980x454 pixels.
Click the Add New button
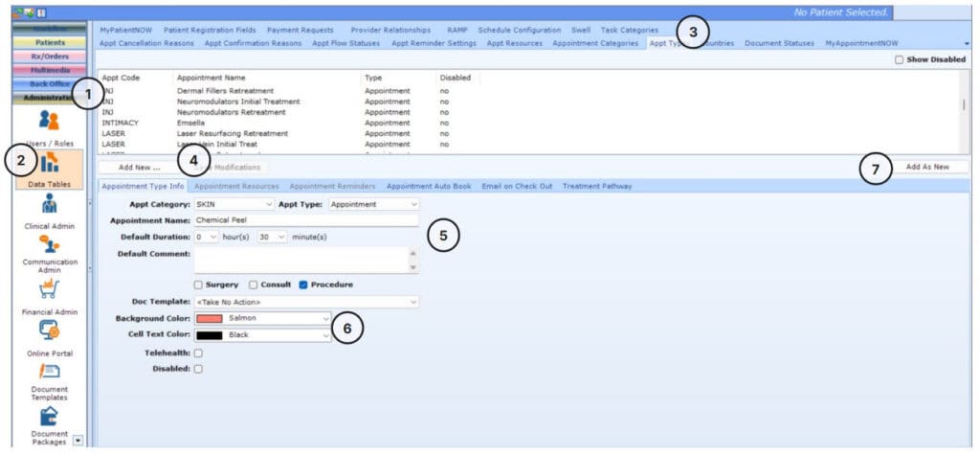[140, 167]
